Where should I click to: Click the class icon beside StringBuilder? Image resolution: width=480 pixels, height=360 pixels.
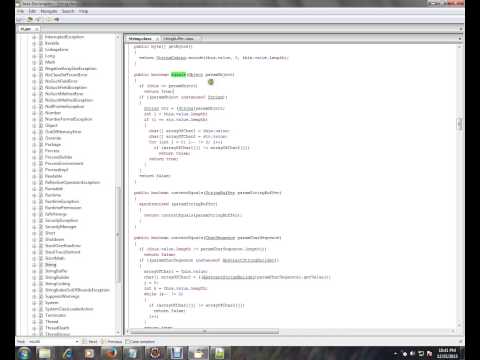[41, 278]
